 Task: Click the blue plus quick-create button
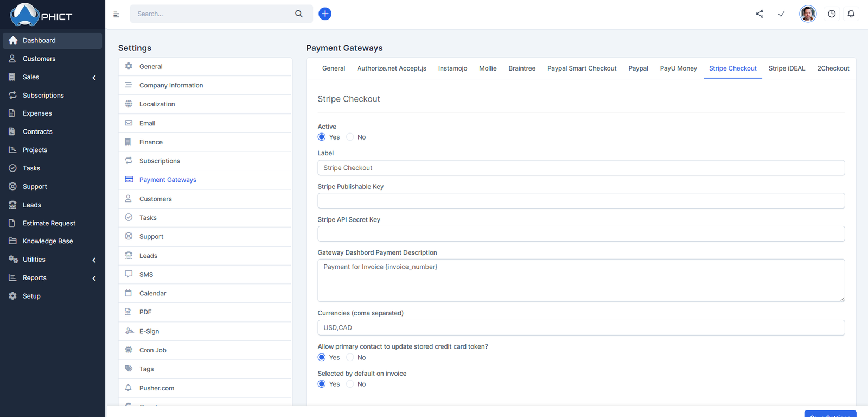click(x=325, y=14)
